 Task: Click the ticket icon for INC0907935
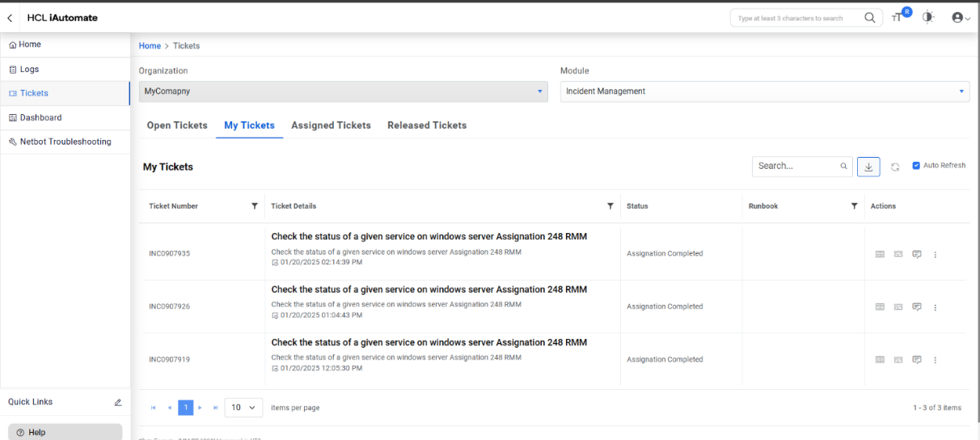point(898,254)
